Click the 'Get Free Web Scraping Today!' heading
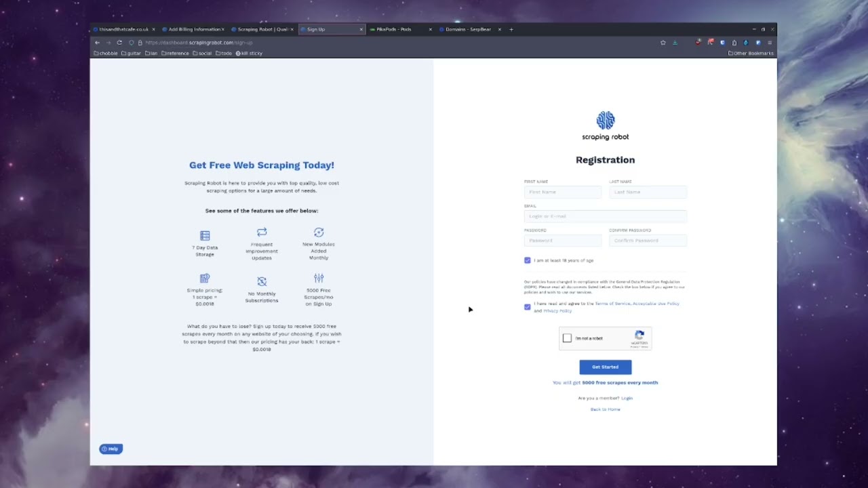This screenshot has height=488, width=868. tap(262, 165)
